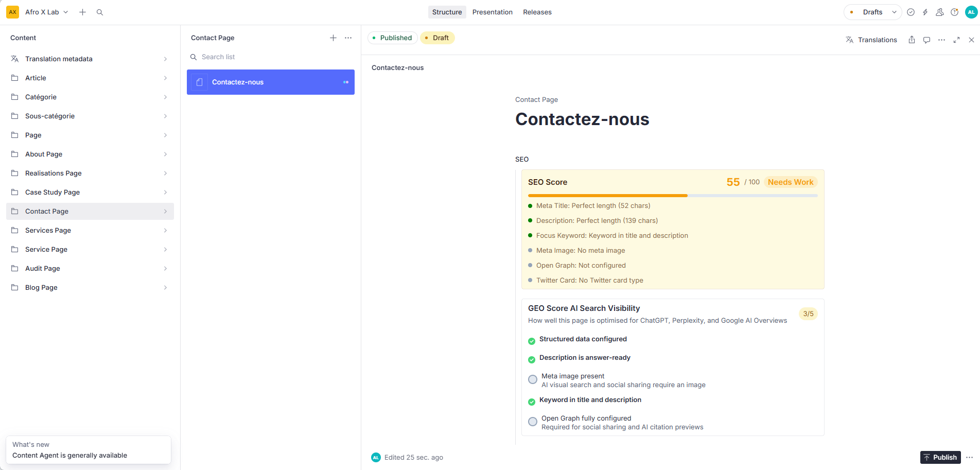980x470 pixels.
Task: Open the Drafts perspective dropdown
Action: tap(873, 12)
